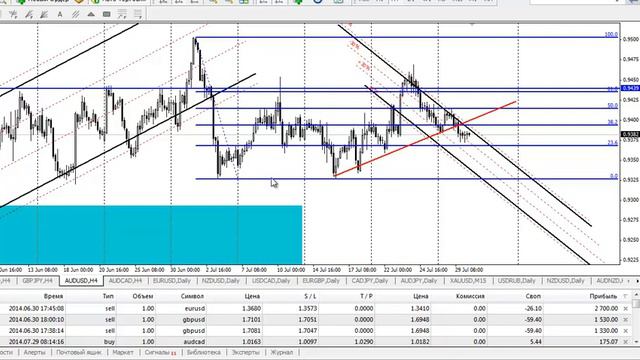Screen dimensions: 640x360
Task: Switch to the Библиотека terminal tab
Action: point(204,352)
